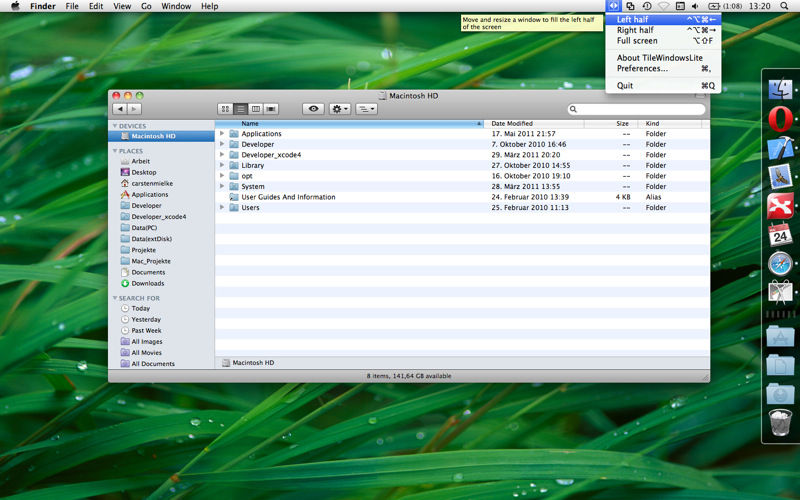Go back in Finder window

click(120, 109)
